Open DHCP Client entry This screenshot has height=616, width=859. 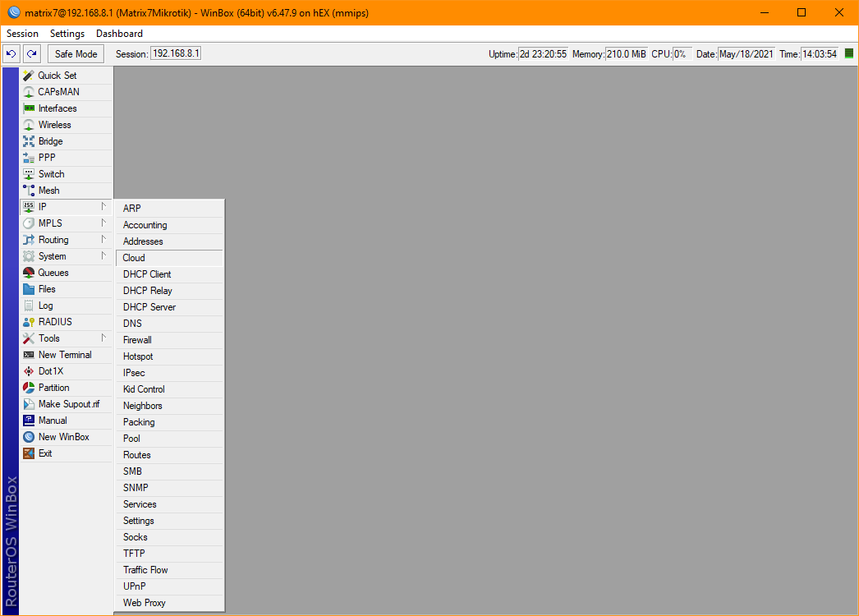169,274
